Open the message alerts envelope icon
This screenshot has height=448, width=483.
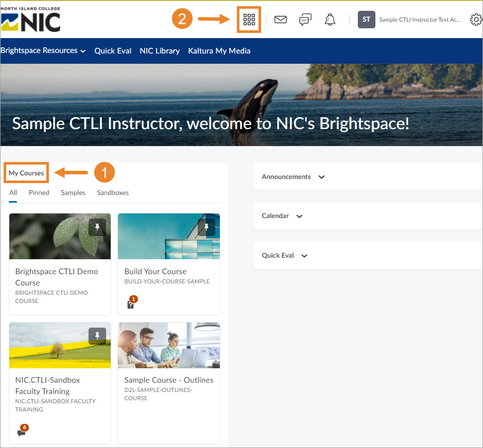point(280,20)
